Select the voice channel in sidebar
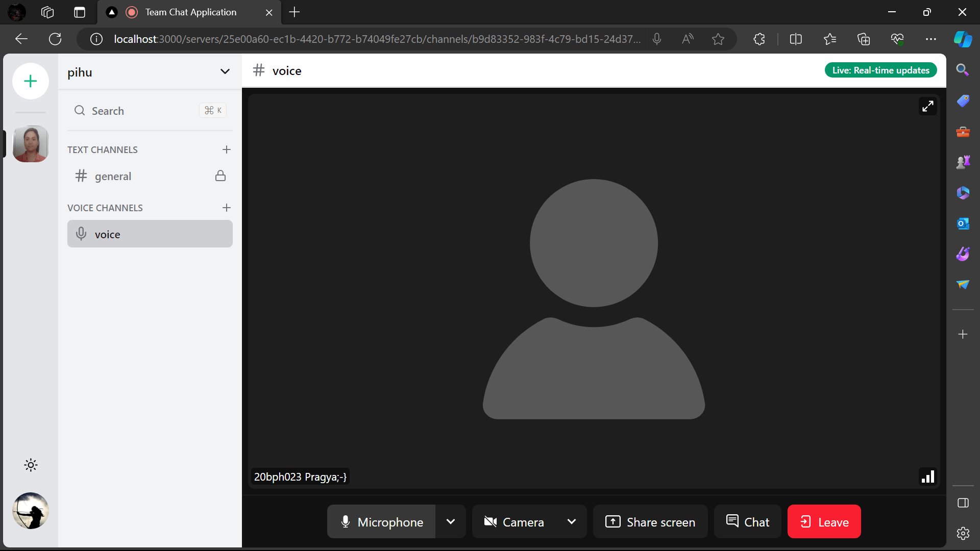 150,234
